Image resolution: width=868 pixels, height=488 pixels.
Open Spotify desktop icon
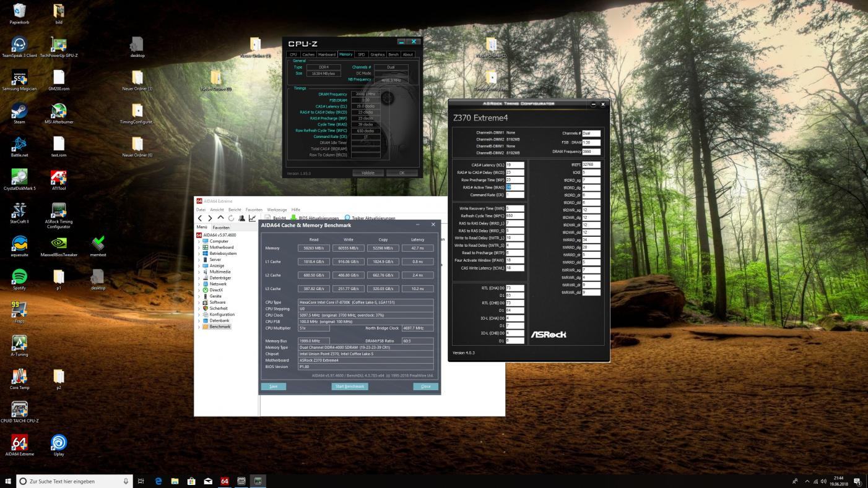(19, 277)
